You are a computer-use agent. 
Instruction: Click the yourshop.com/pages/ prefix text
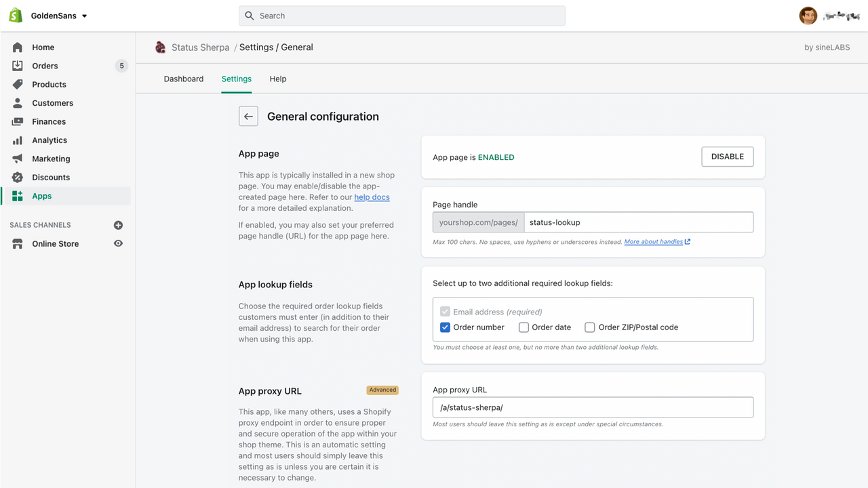479,222
